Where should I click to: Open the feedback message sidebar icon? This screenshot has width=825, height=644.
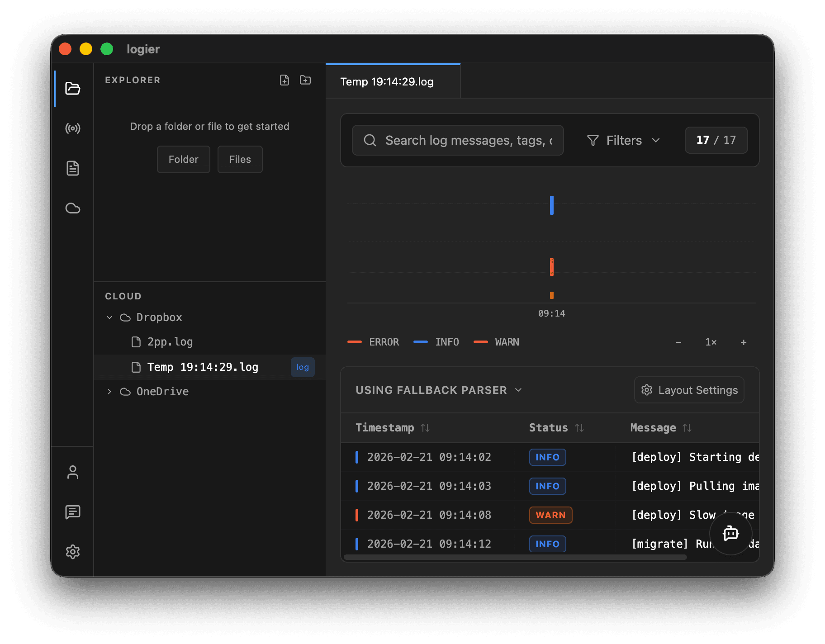coord(72,512)
